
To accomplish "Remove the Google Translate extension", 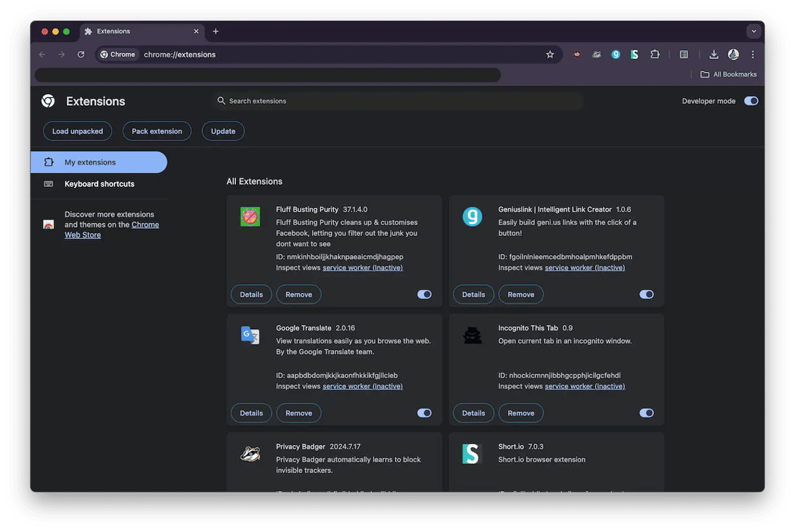I will (299, 413).
